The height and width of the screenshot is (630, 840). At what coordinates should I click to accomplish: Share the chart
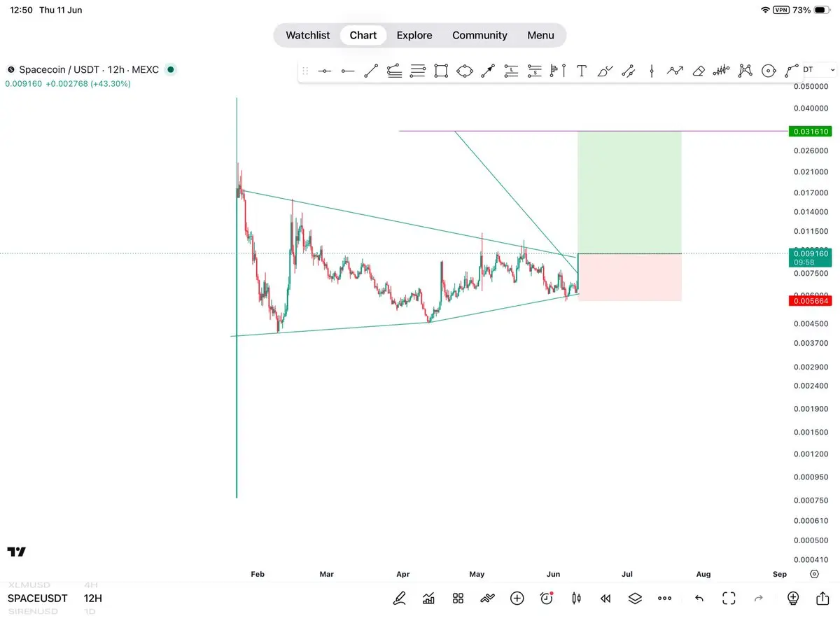click(x=822, y=598)
